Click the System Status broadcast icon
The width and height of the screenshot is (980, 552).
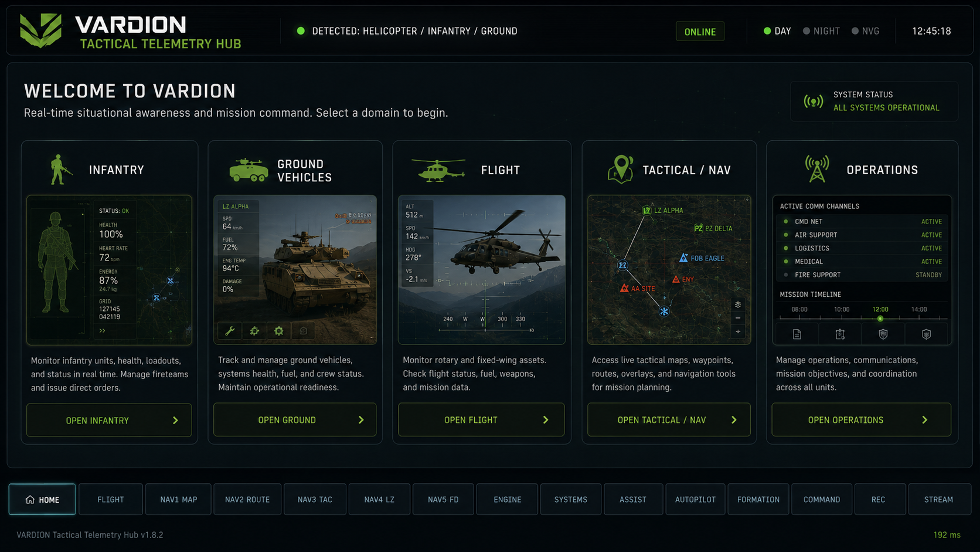point(814,101)
